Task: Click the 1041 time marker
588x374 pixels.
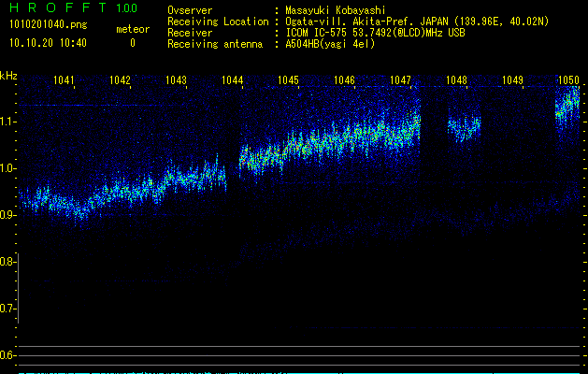Action: point(64,81)
